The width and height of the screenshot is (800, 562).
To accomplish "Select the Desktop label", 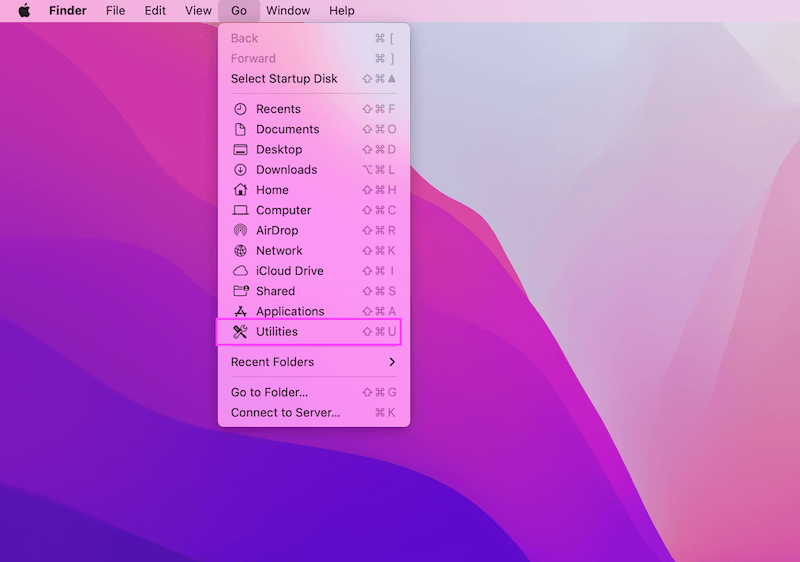I will (279, 149).
